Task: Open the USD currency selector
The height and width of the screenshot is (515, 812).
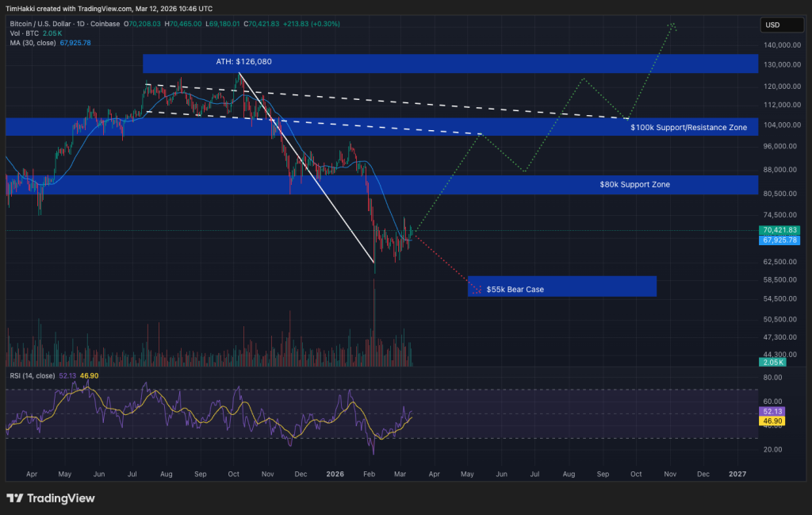Action: (x=772, y=25)
